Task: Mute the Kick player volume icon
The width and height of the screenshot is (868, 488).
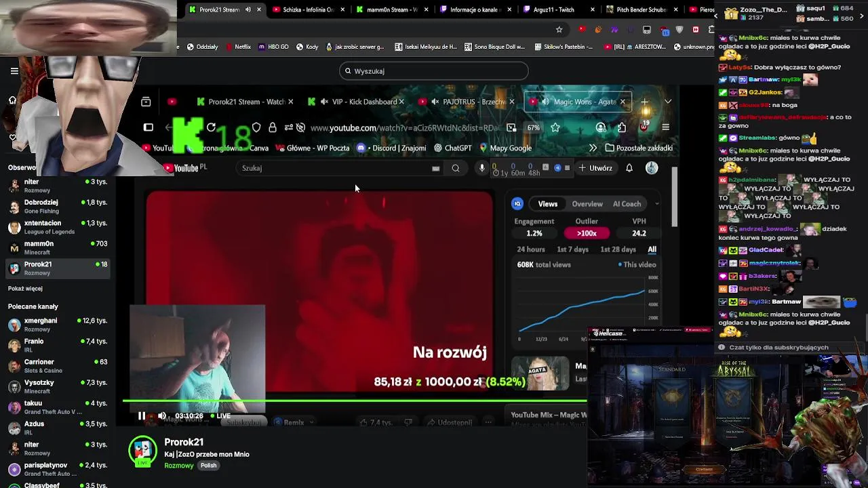Action: [161, 415]
